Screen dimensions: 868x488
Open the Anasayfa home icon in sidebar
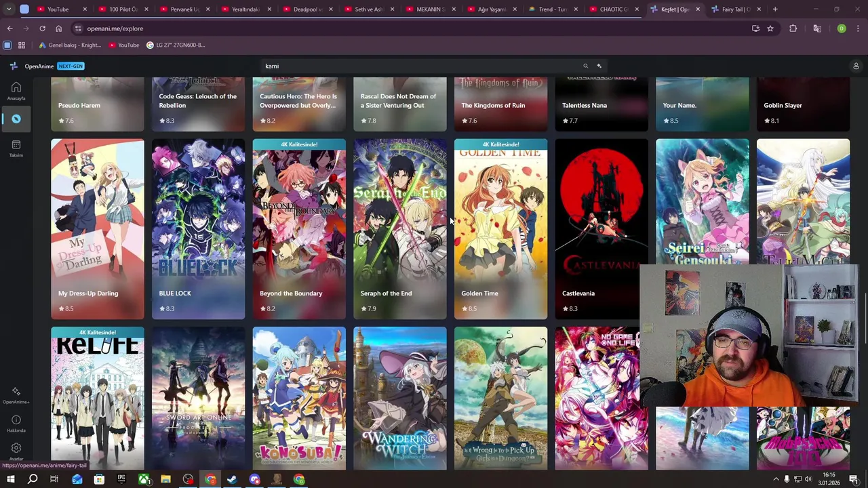[16, 87]
